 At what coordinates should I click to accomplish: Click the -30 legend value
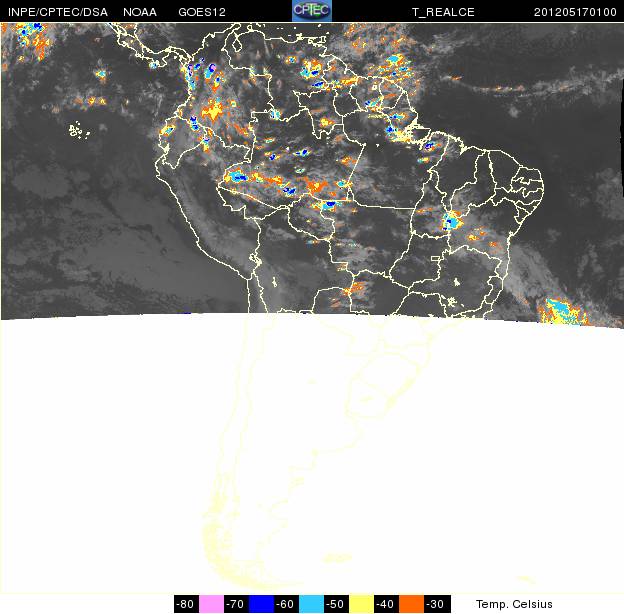pos(435,604)
